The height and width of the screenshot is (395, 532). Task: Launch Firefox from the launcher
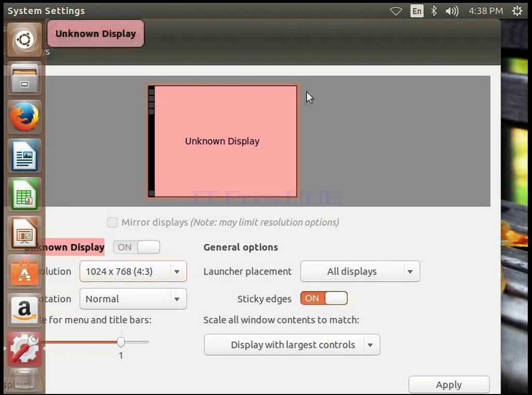(24, 117)
